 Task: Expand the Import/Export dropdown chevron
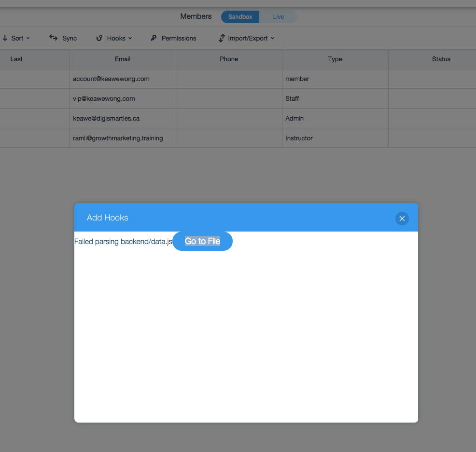click(272, 38)
